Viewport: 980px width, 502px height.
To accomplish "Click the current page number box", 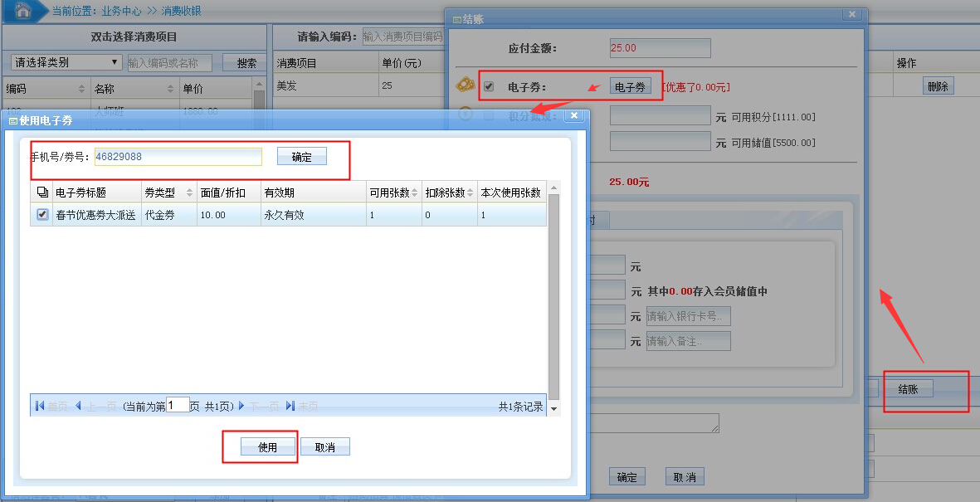I will [x=178, y=405].
